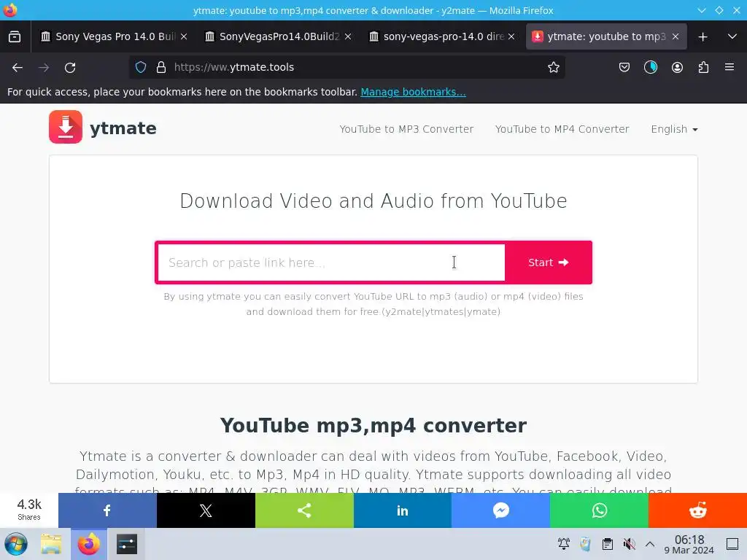Share the page via Messenger
Screen dimensions: 747x560
coord(500,510)
